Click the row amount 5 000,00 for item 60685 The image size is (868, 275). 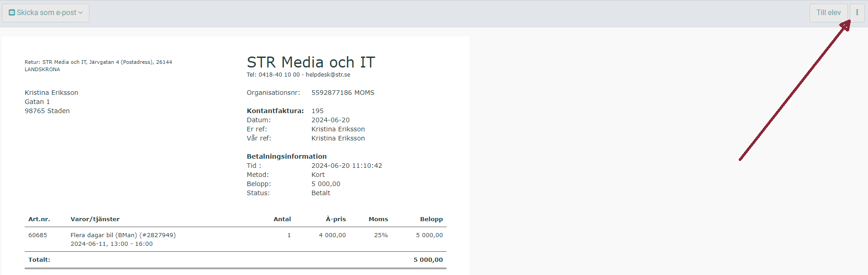(430, 235)
